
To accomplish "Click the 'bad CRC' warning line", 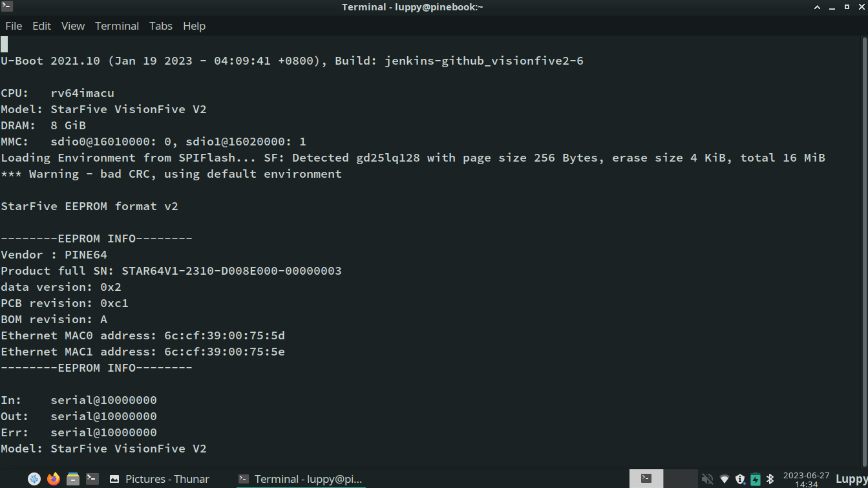I will tap(171, 174).
